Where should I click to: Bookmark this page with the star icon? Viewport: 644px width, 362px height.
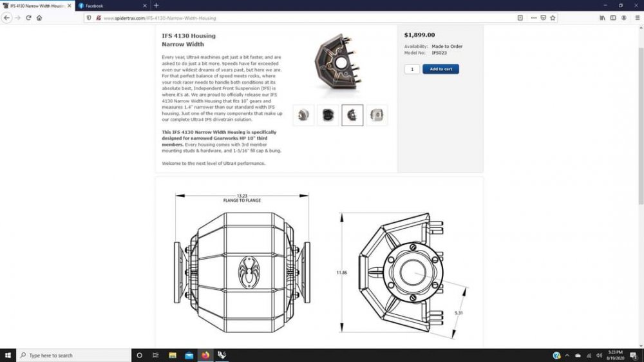[x=553, y=18]
